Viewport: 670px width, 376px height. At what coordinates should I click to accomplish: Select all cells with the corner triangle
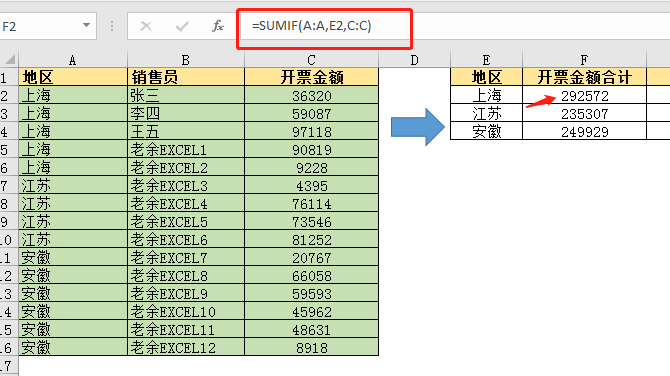10,59
